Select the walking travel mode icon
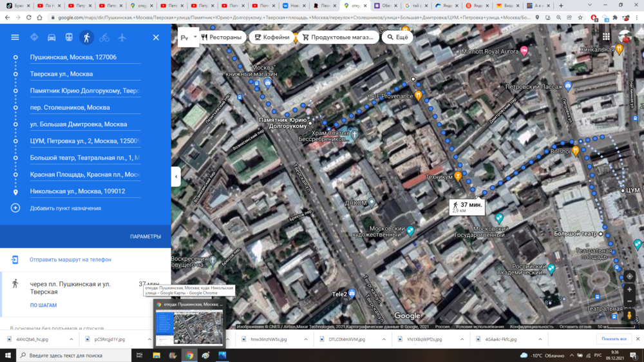This screenshot has width=644, height=362. [x=86, y=37]
